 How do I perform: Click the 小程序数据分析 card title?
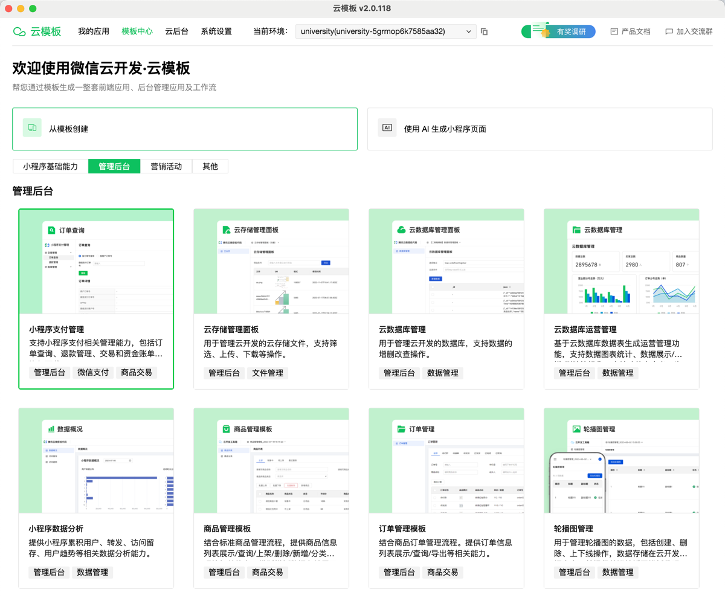click(x=56, y=528)
